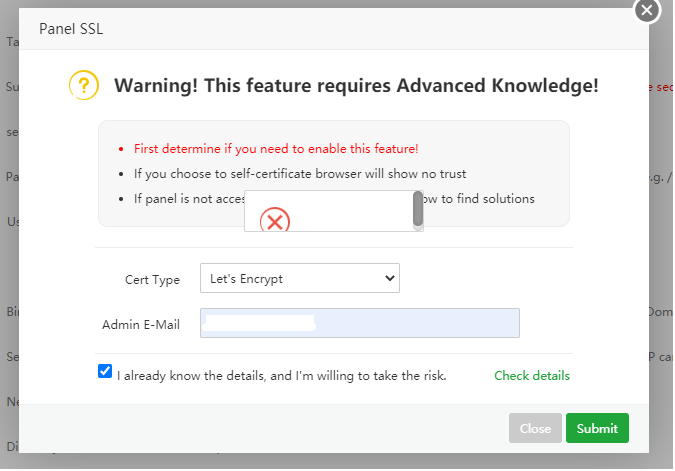The height and width of the screenshot is (471, 675).
Task: Click the Admin E-Mail label
Action: [141, 324]
